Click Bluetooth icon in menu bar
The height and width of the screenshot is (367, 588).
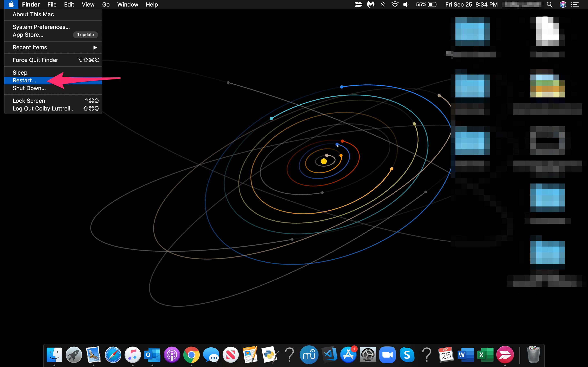[383, 5]
